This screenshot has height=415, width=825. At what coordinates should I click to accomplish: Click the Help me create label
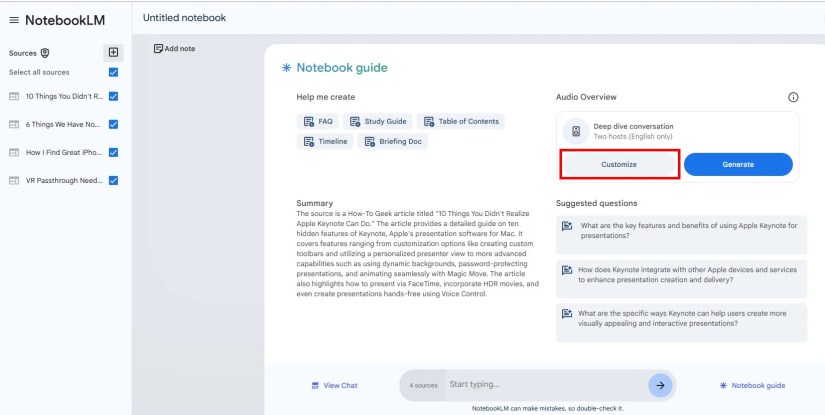click(326, 97)
